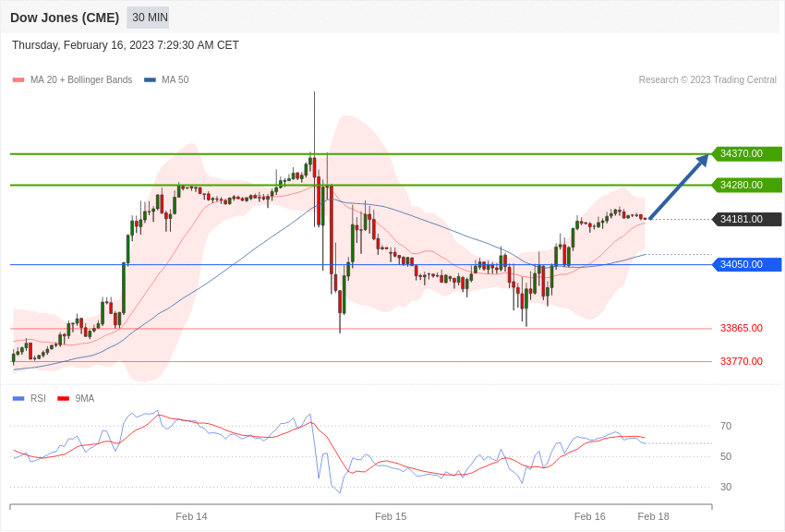This screenshot has width=785, height=532.
Task: Click the pink MA 20 legend swatch
Action: coord(18,80)
